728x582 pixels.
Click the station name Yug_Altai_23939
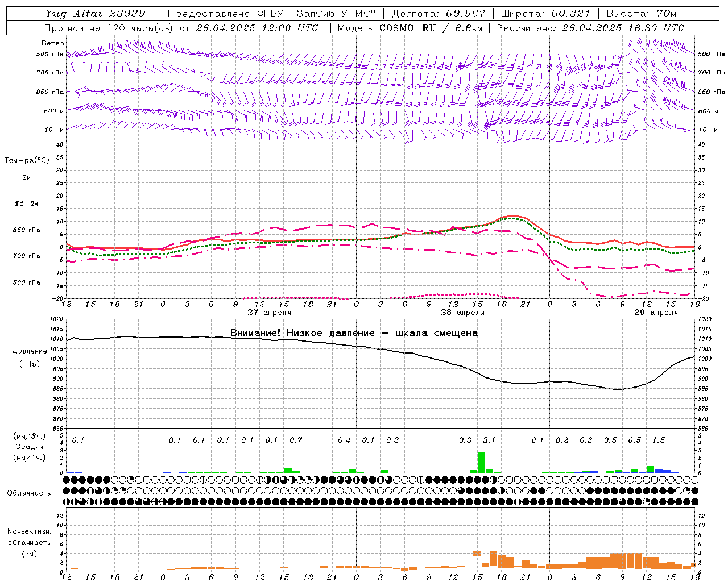coord(96,14)
